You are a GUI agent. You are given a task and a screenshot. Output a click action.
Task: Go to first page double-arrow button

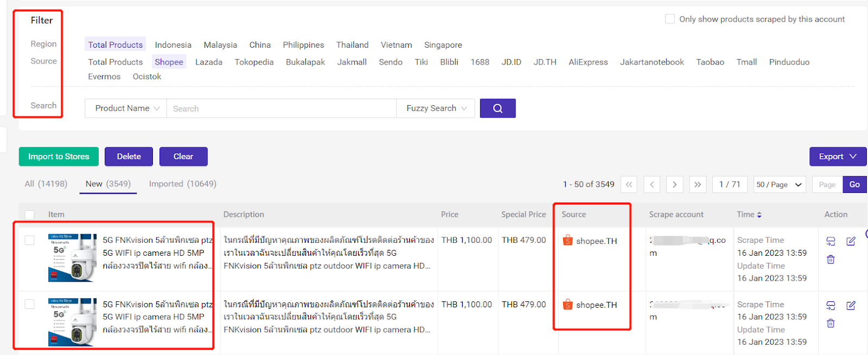(629, 184)
